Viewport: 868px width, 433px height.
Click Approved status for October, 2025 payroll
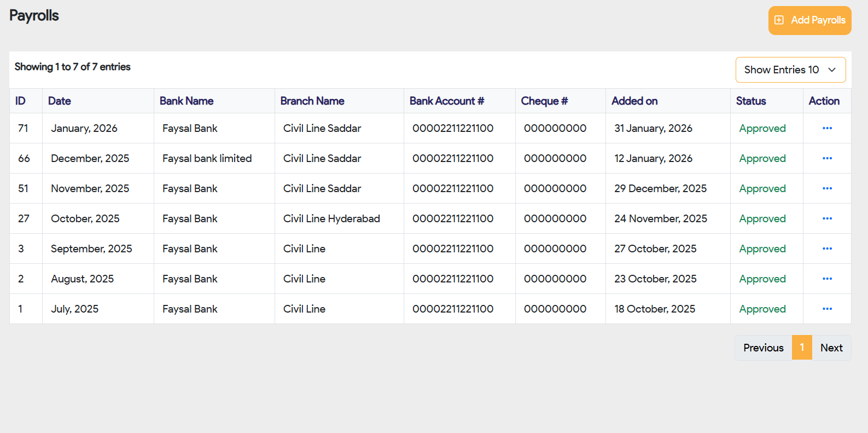762,218
